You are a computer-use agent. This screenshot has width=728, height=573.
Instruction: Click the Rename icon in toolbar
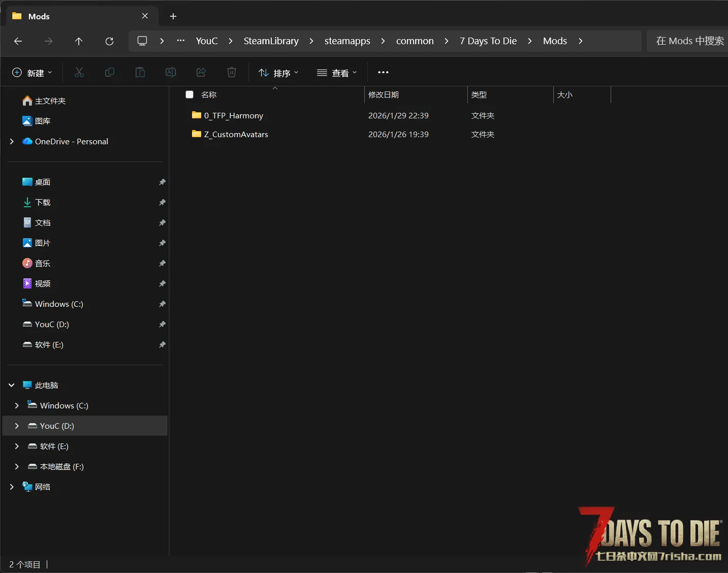pyautogui.click(x=171, y=73)
